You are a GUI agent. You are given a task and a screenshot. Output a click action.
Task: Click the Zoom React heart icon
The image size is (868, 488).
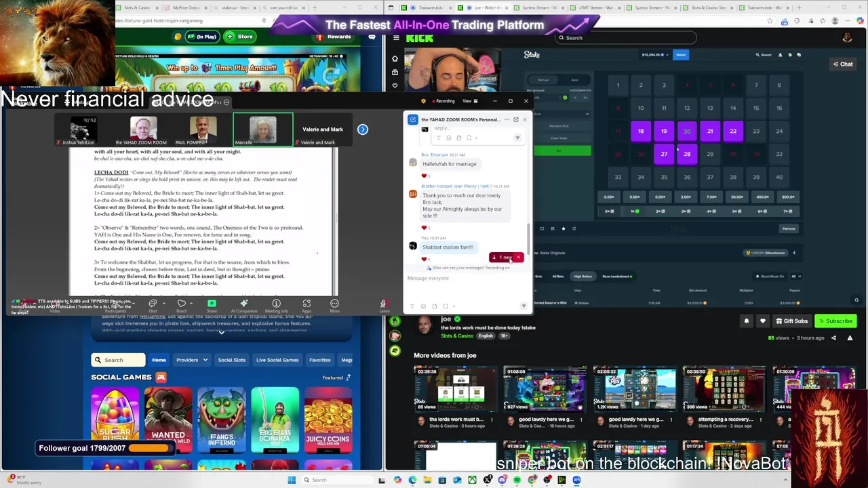(181, 304)
